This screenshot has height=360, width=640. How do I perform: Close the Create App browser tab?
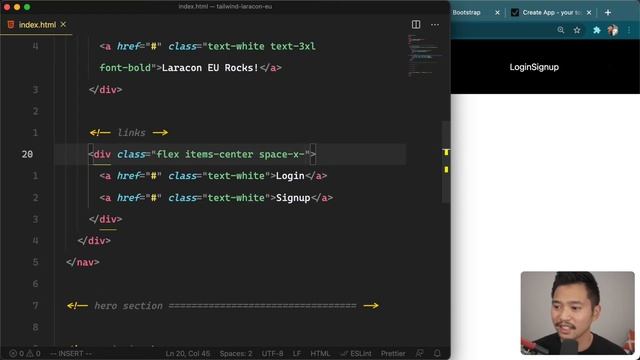coord(589,13)
